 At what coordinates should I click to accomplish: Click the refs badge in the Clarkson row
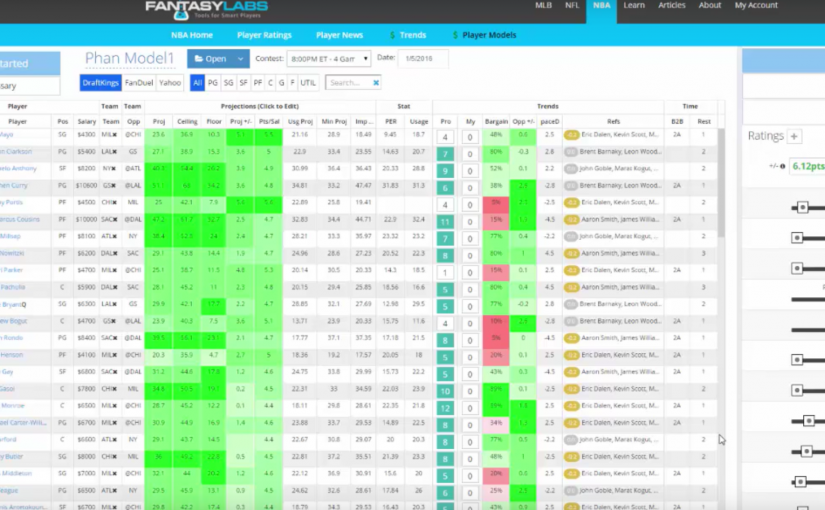click(x=571, y=152)
